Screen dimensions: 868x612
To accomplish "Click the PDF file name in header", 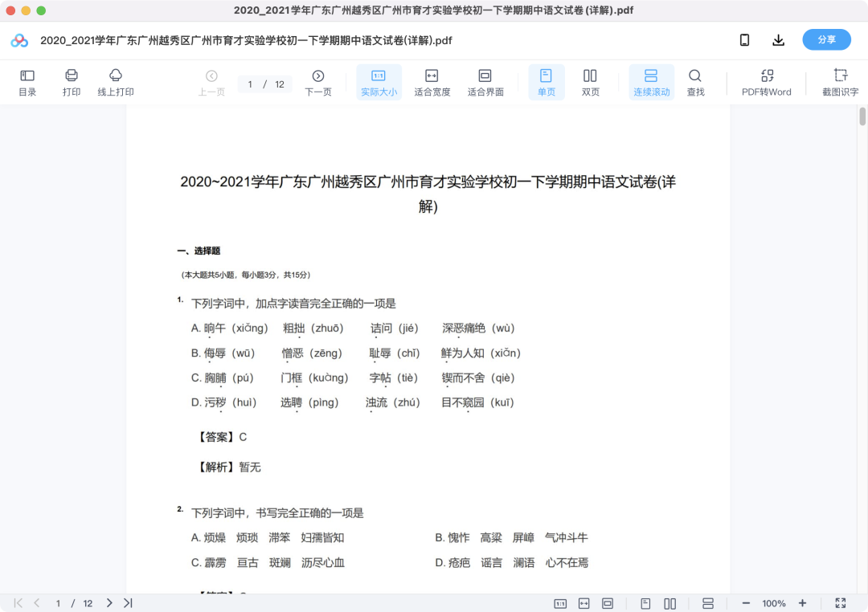I will point(246,40).
